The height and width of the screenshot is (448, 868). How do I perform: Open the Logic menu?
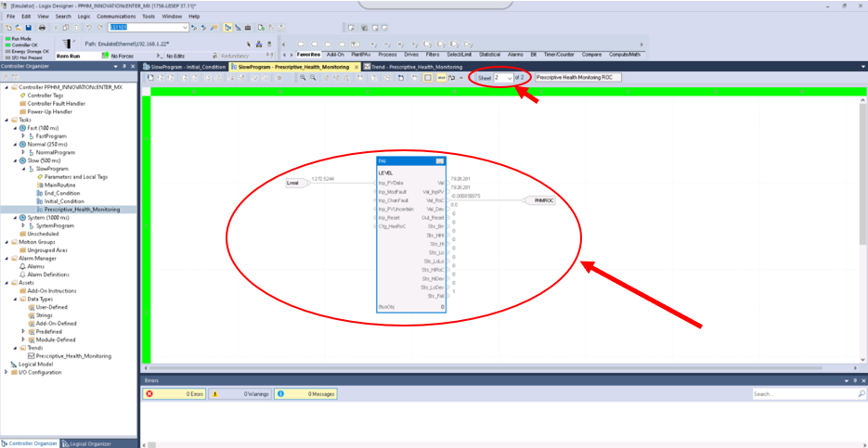coord(84,17)
